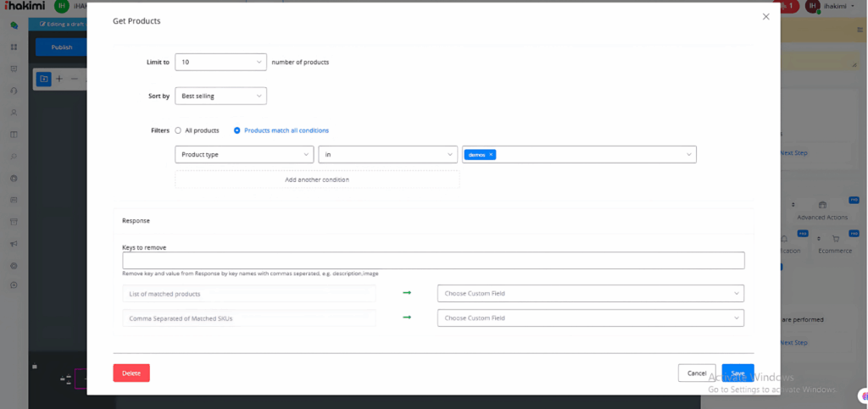The width and height of the screenshot is (868, 409).
Task: Select the 'All products' radio button
Action: point(178,130)
